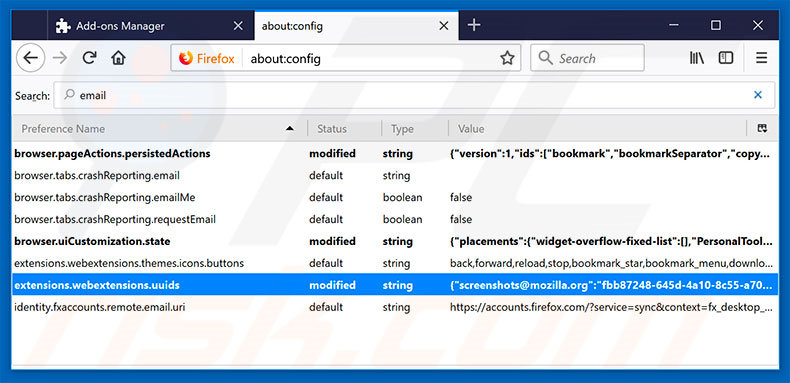Click the back,forward,reload,stop value cell
This screenshot has height=383, width=790.
[611, 263]
